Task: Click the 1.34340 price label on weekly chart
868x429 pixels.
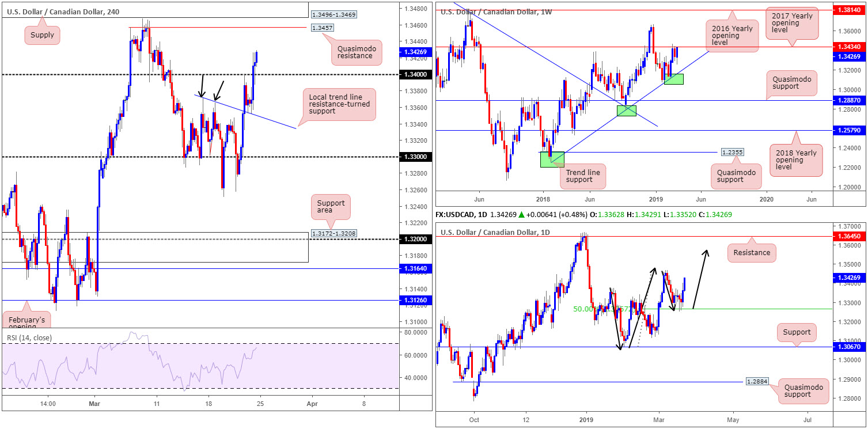Action: click(x=850, y=47)
